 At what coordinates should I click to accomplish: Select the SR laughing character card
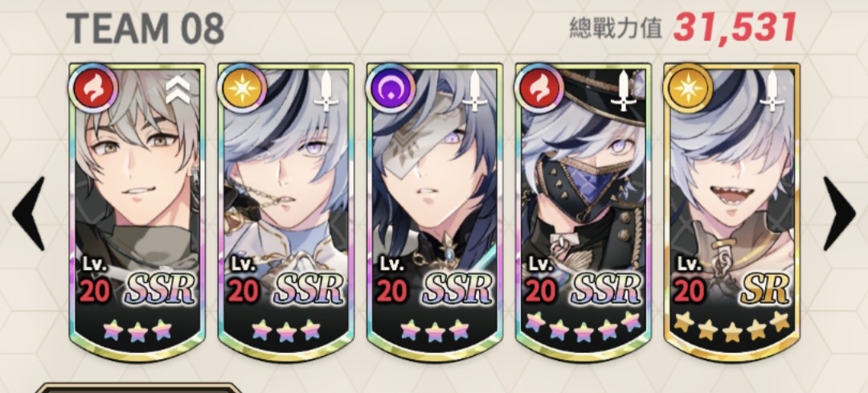[x=732, y=212]
